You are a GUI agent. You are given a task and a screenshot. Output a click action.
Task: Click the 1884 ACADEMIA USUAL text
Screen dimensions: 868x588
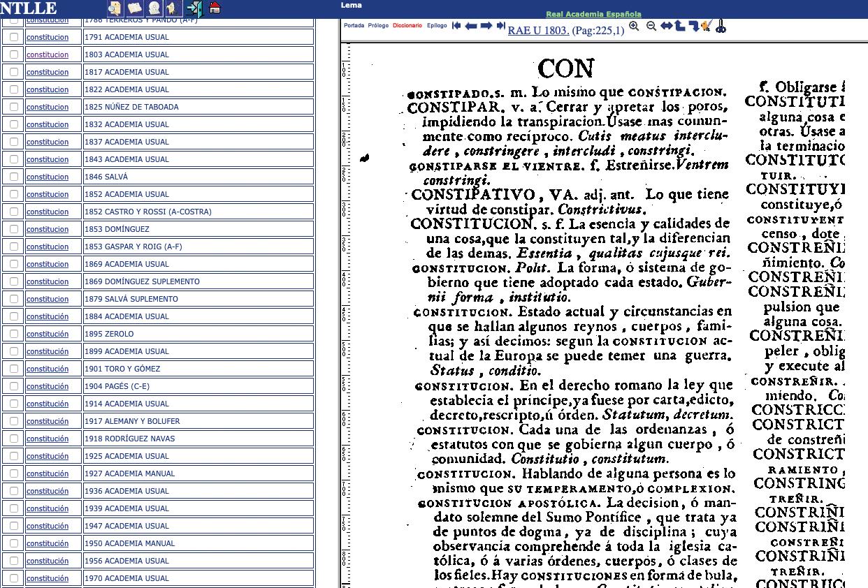(x=126, y=316)
